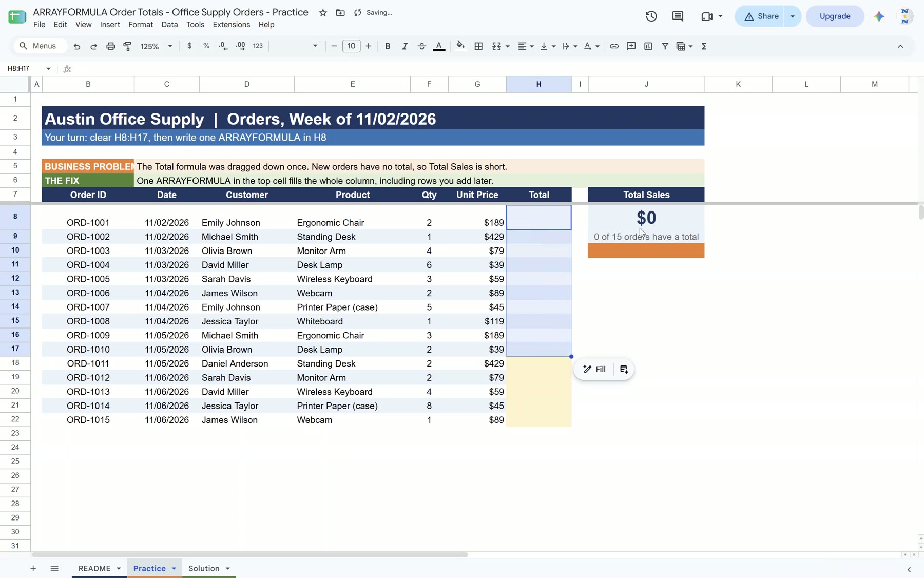
Task: Collapse the toolbar with chevron
Action: click(x=900, y=46)
